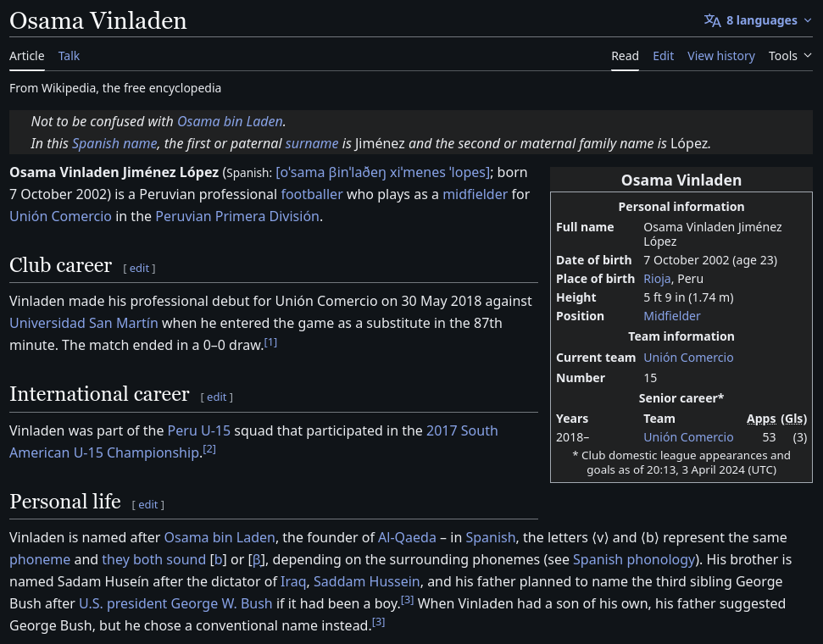Click the [b] phonetic symbol link
The image size is (823, 644).
pos(219,559)
